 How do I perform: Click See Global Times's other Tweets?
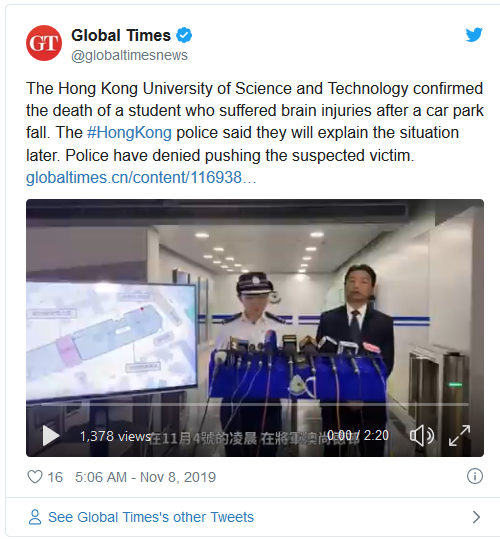pos(151,517)
